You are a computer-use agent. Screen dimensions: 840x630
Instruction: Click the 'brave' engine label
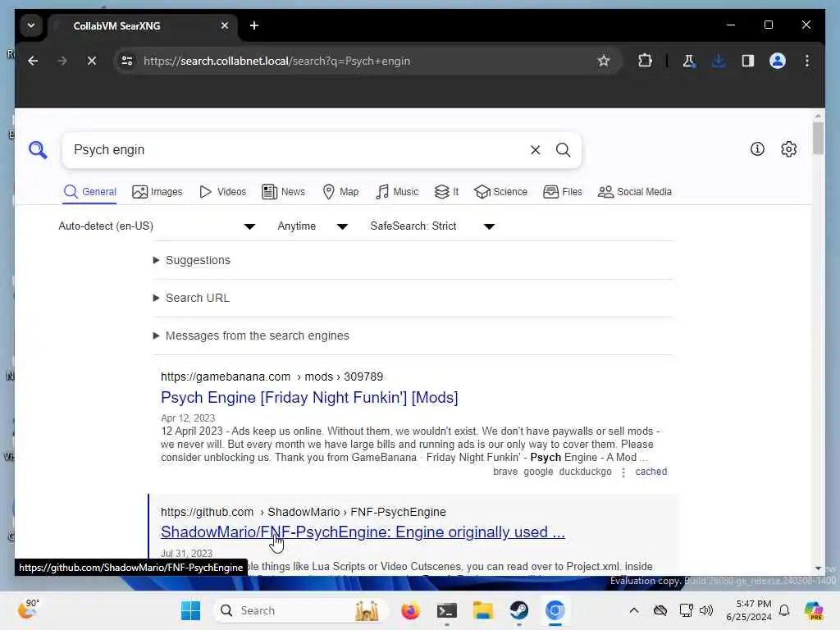point(505,472)
